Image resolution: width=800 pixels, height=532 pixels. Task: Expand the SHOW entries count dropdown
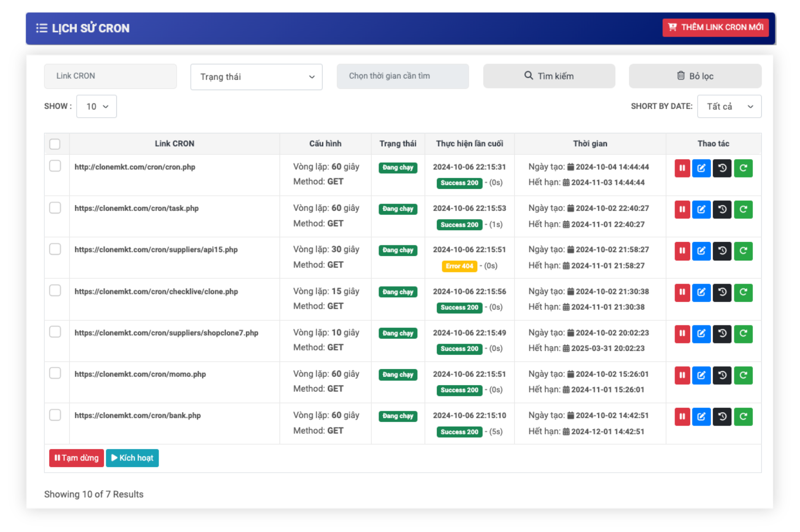(x=97, y=106)
